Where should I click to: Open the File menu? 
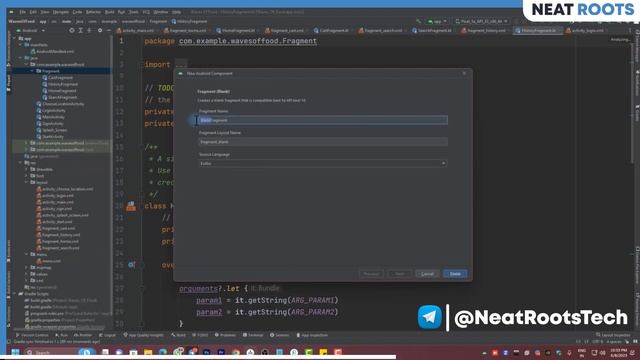click(x=22, y=12)
